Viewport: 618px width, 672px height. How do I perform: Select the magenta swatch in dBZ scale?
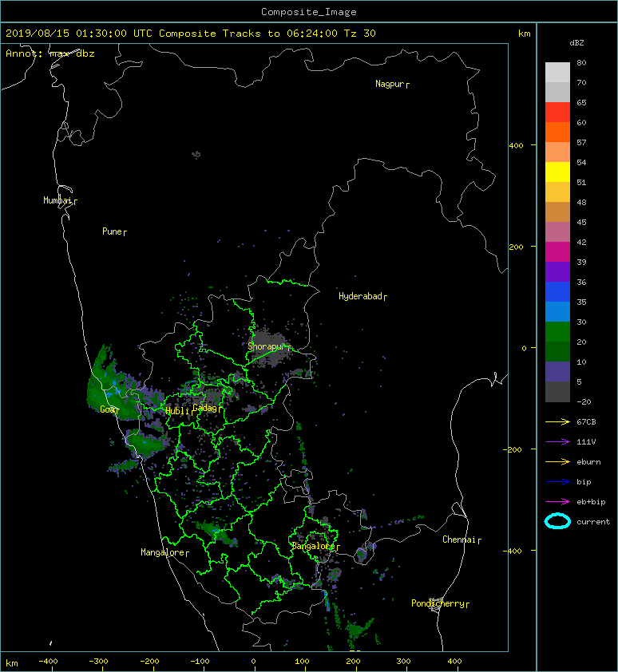[557, 252]
